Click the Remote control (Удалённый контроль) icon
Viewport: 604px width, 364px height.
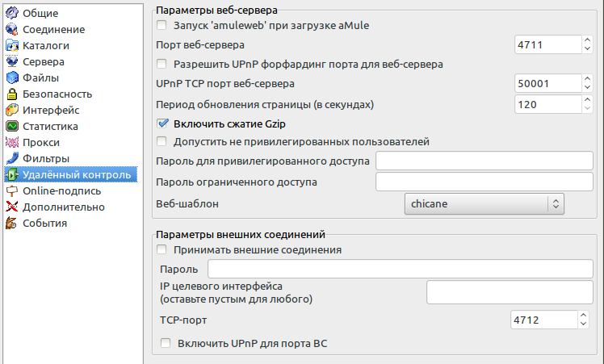coord(12,174)
